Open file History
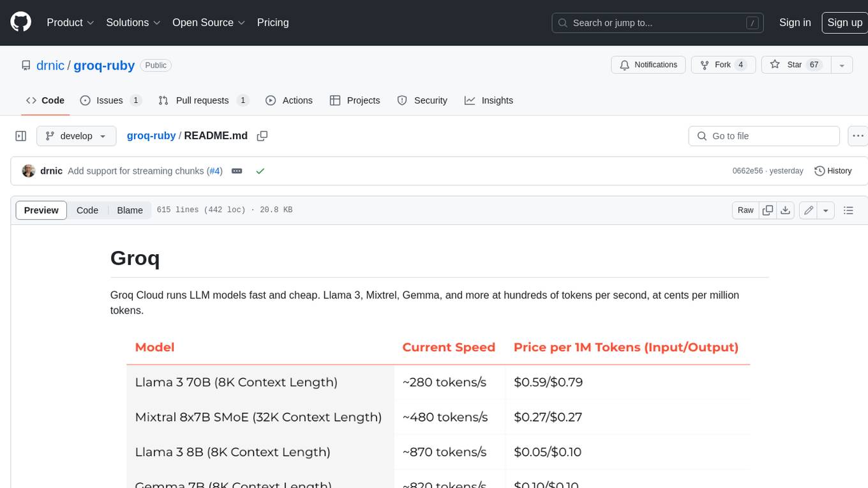This screenshot has width=868, height=488. pos(834,171)
